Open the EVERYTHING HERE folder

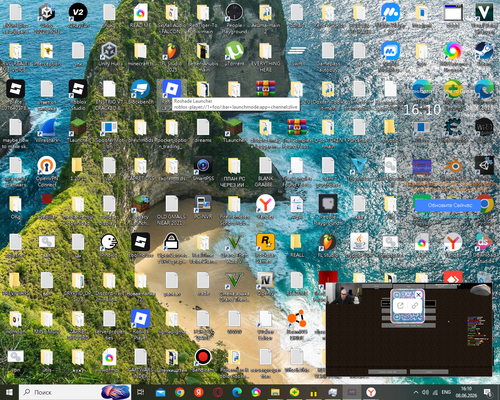[265, 52]
